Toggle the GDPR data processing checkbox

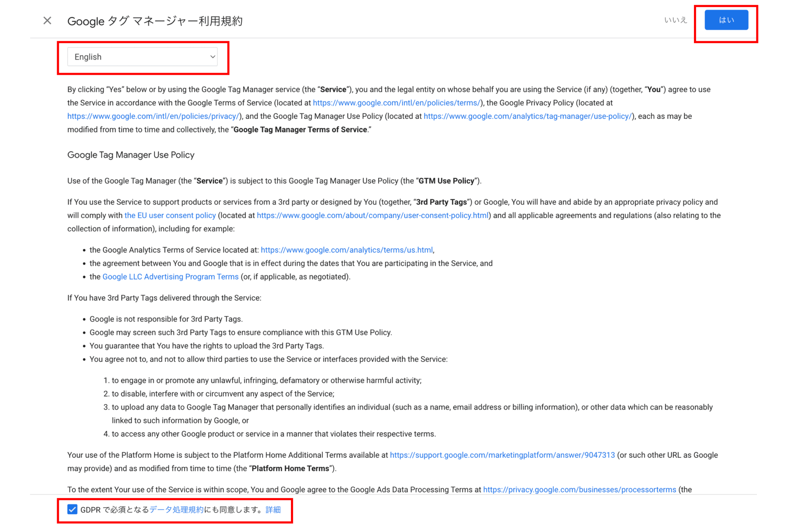coord(72,509)
